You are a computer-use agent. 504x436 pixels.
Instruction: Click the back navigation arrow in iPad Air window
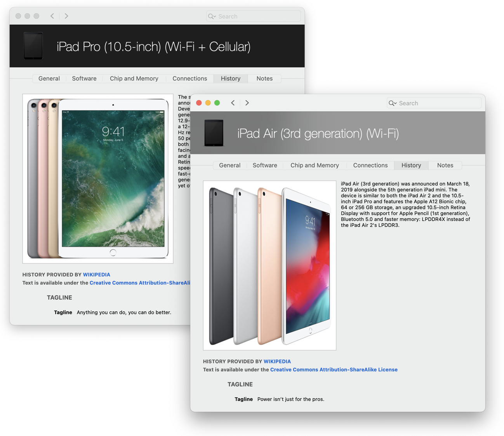pos(233,103)
